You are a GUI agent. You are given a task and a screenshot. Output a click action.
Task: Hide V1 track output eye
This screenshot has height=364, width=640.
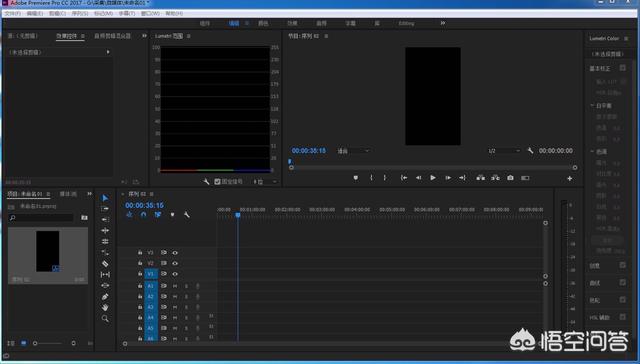[x=175, y=274]
